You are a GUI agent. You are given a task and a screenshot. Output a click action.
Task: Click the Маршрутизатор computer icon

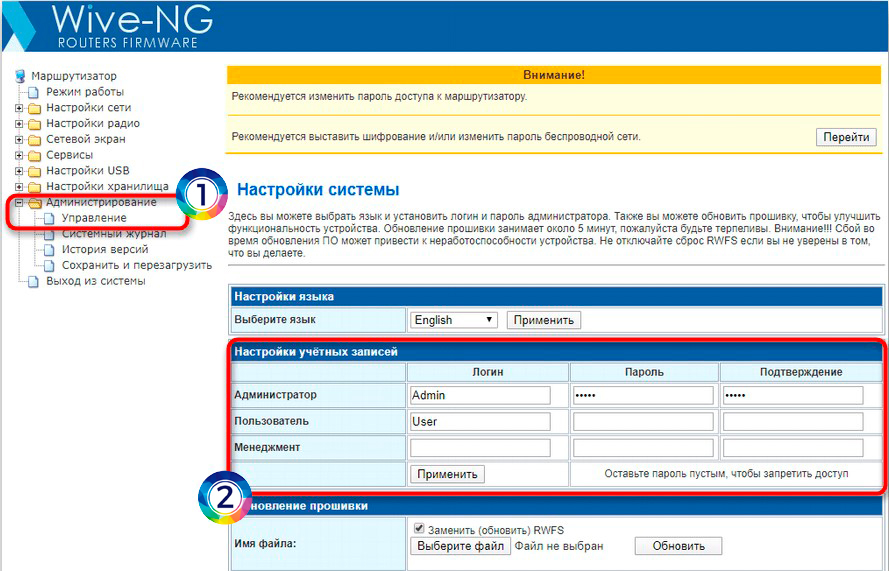[x=20, y=76]
